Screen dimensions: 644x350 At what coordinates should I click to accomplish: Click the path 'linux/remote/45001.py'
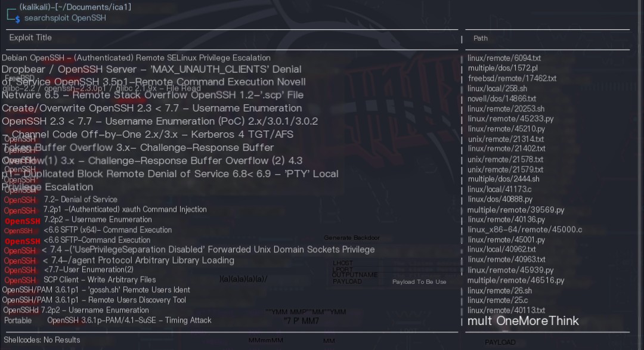coord(506,240)
